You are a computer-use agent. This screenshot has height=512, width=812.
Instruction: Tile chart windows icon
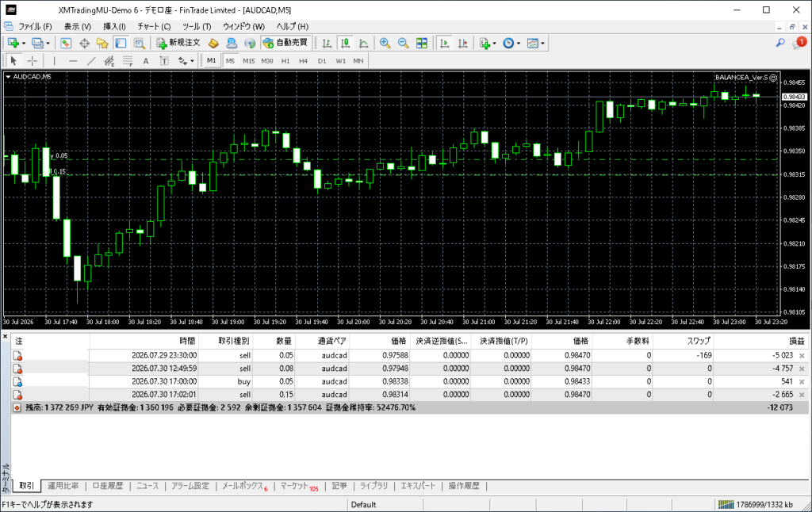pyautogui.click(x=422, y=43)
